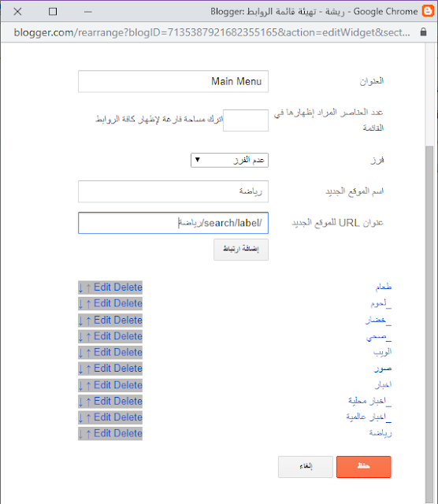Edit the _صحي link

[102, 336]
